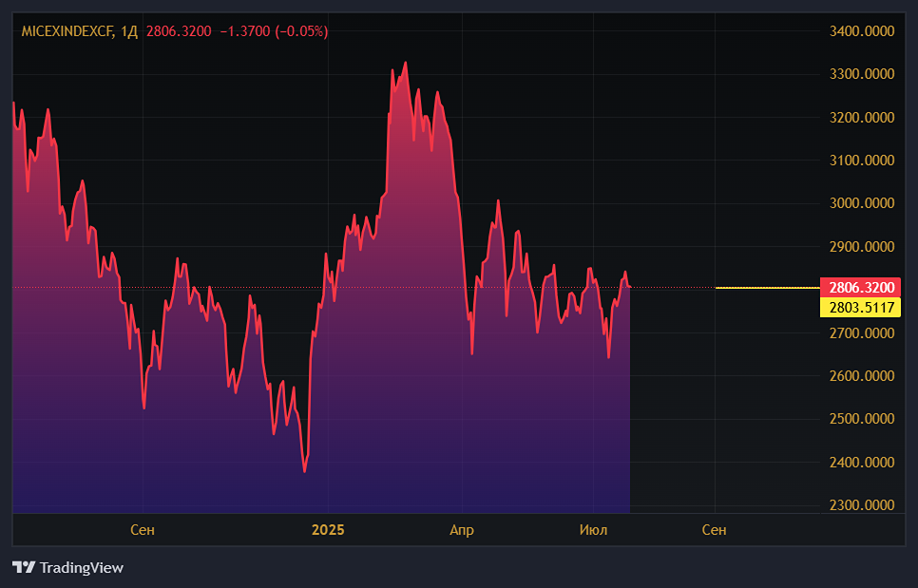Click the −1.3700 (−0.05%) change value

[274, 31]
